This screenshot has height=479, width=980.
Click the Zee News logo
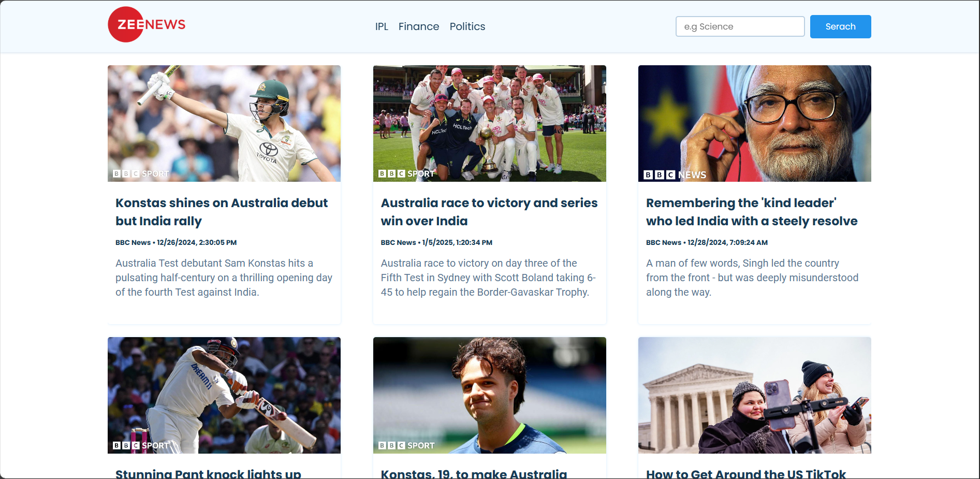click(147, 24)
